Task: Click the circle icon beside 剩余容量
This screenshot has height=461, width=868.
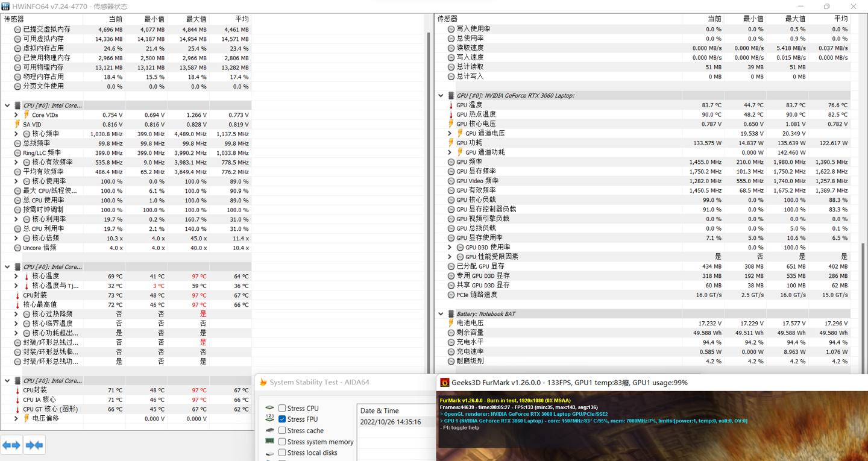Action: [x=451, y=333]
